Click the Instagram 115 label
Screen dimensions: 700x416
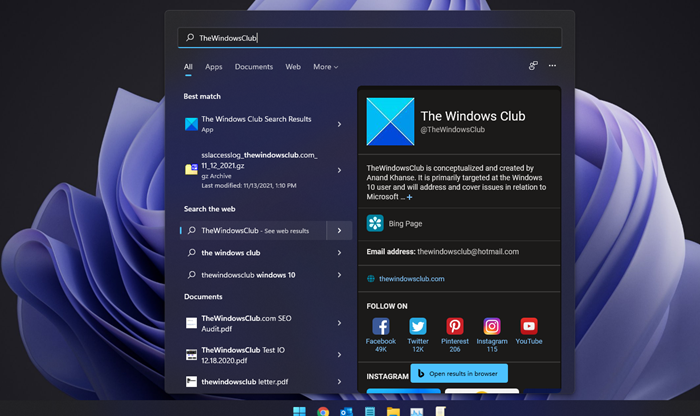[492, 345]
